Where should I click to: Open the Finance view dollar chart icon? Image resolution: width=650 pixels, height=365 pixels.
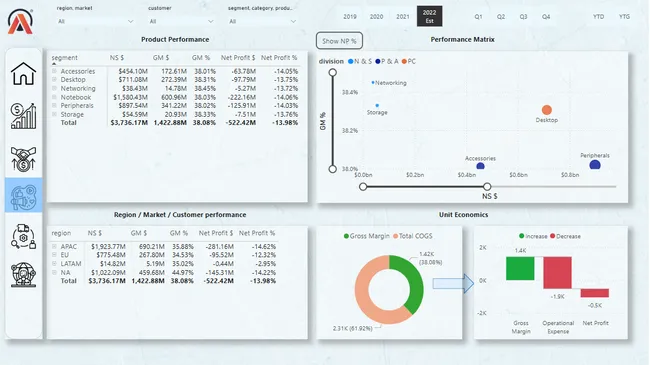(x=24, y=116)
